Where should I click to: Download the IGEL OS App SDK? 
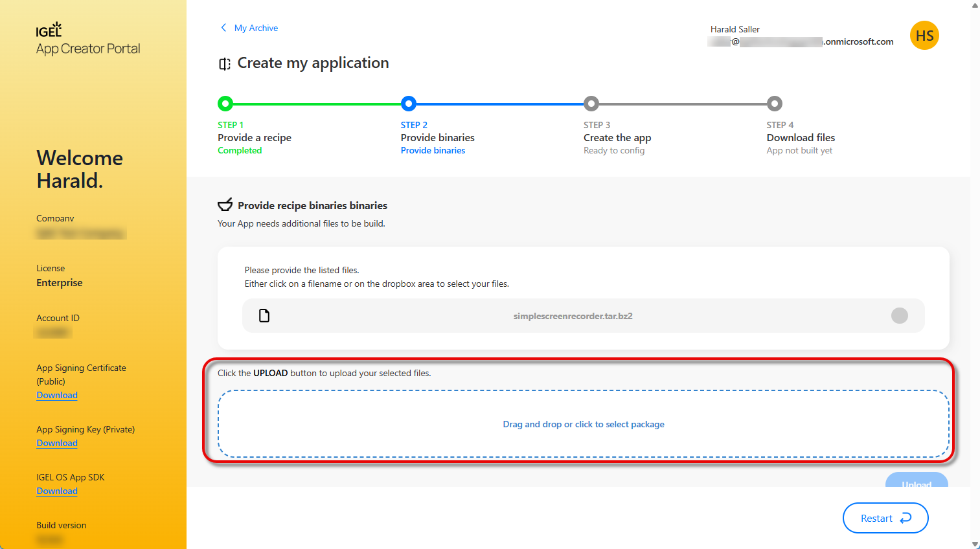click(x=57, y=491)
